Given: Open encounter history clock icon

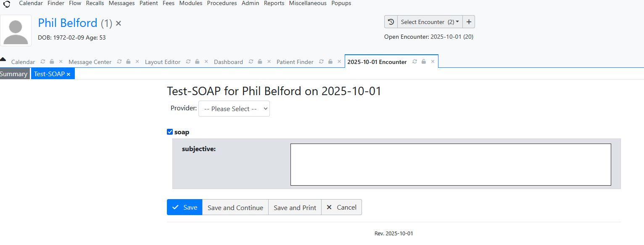Looking at the screenshot, I should (x=391, y=22).
